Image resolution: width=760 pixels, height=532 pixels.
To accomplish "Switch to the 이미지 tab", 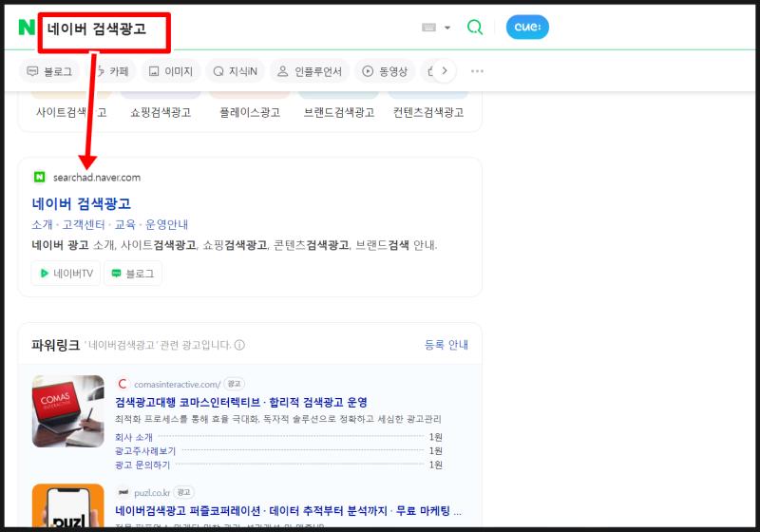I will pos(171,71).
